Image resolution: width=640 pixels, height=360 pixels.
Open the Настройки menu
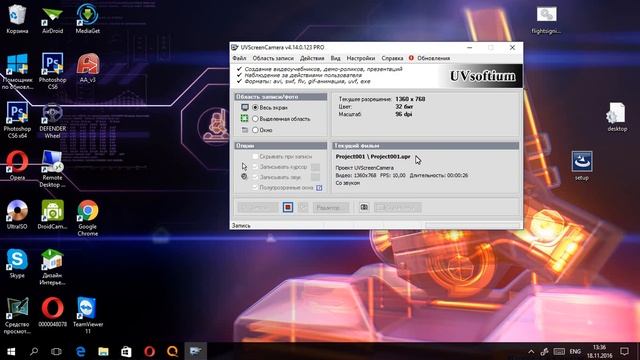point(360,58)
